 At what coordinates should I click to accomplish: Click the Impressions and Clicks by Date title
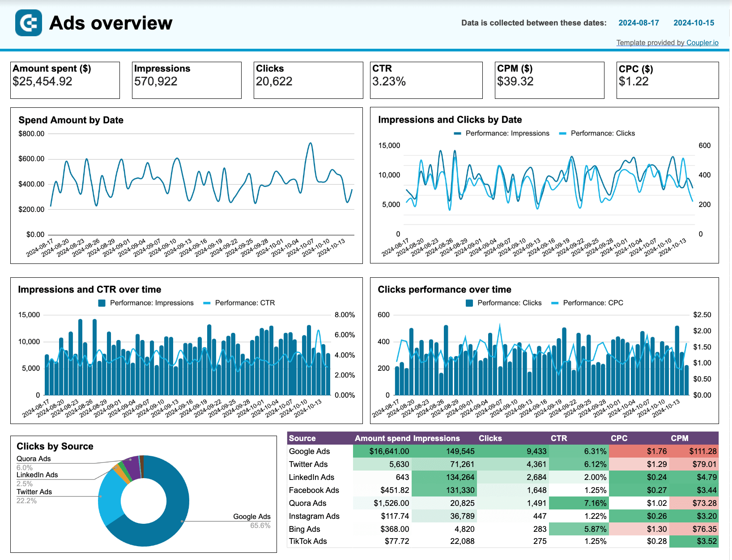[x=450, y=119]
